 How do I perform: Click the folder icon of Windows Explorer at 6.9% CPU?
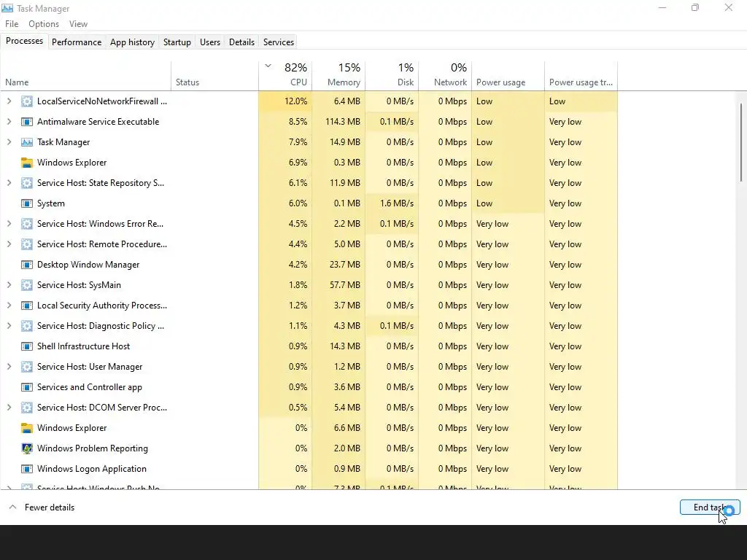pyautogui.click(x=27, y=163)
